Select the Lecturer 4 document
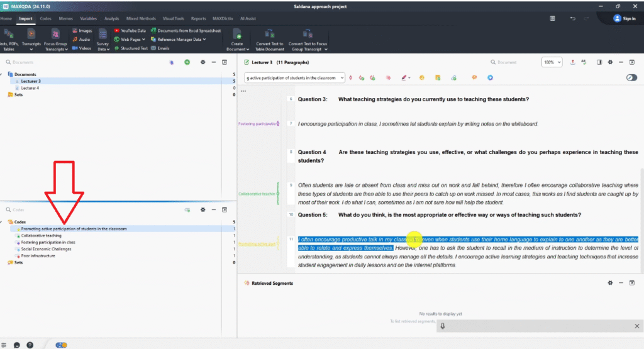The width and height of the screenshot is (644, 349). (x=30, y=88)
